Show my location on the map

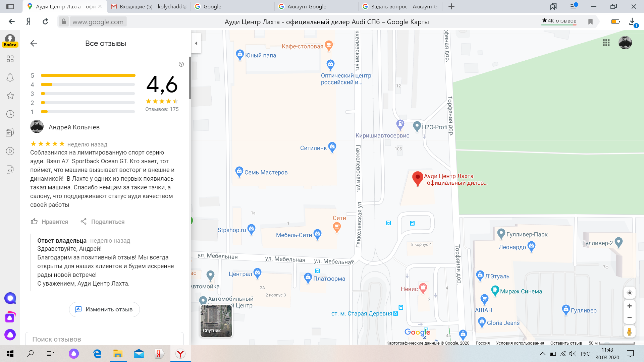(630, 293)
